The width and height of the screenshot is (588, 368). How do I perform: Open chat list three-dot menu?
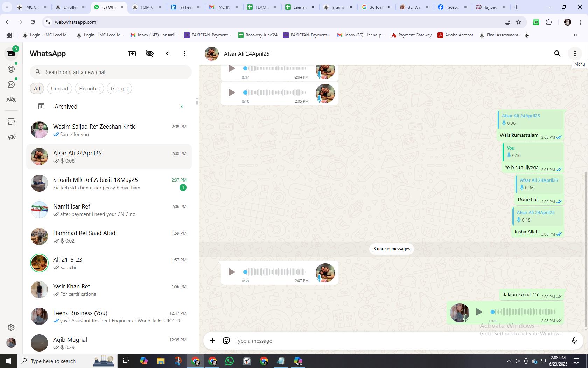pos(185,54)
